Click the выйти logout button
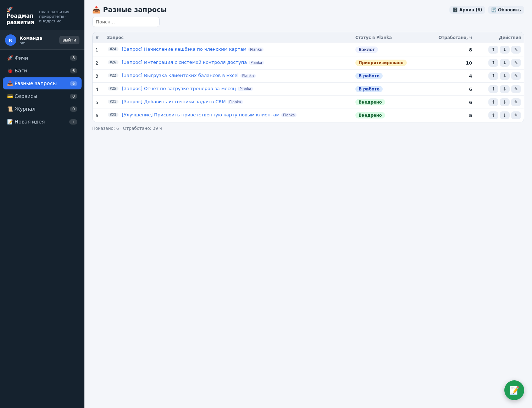532x408 pixels. (x=69, y=40)
